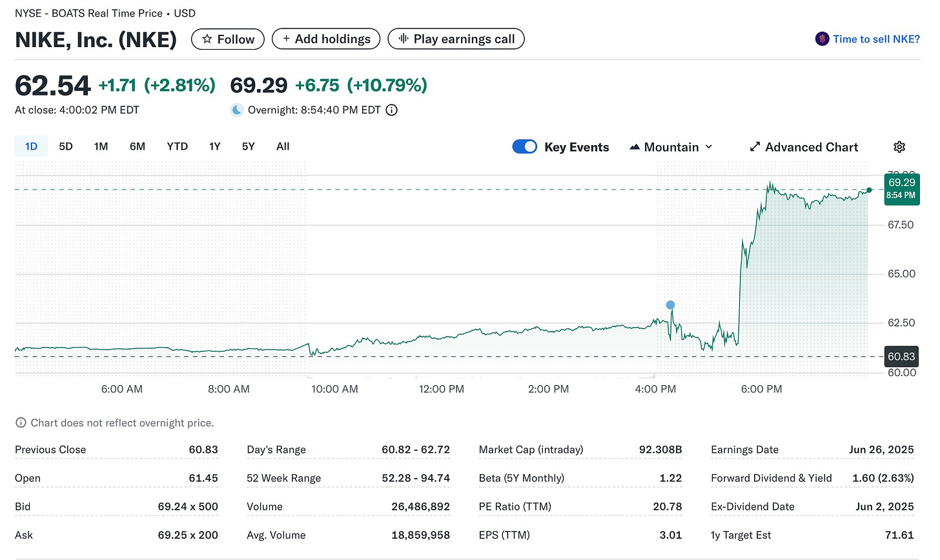Select the 6M range tab
Screen dimensions: 940x560
[138, 146]
